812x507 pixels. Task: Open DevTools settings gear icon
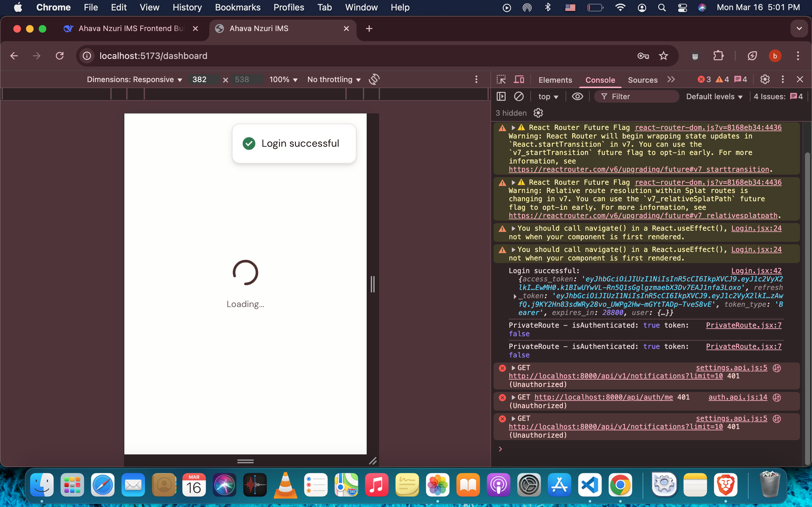click(x=765, y=80)
